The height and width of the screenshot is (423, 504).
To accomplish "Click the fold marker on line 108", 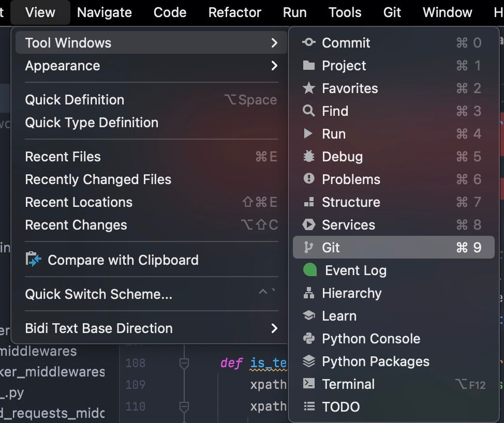I will coord(184,364).
